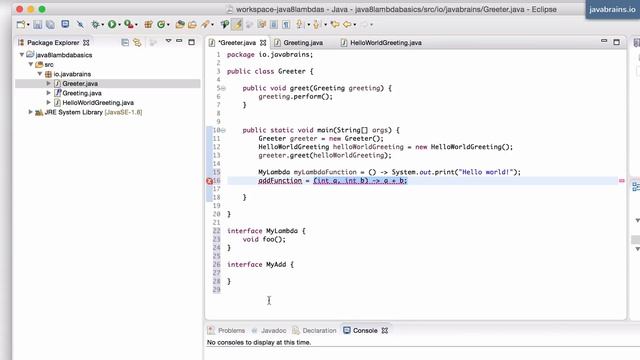Click the Previous Annotation toolbar icon
The image size is (640, 360).
317,24
